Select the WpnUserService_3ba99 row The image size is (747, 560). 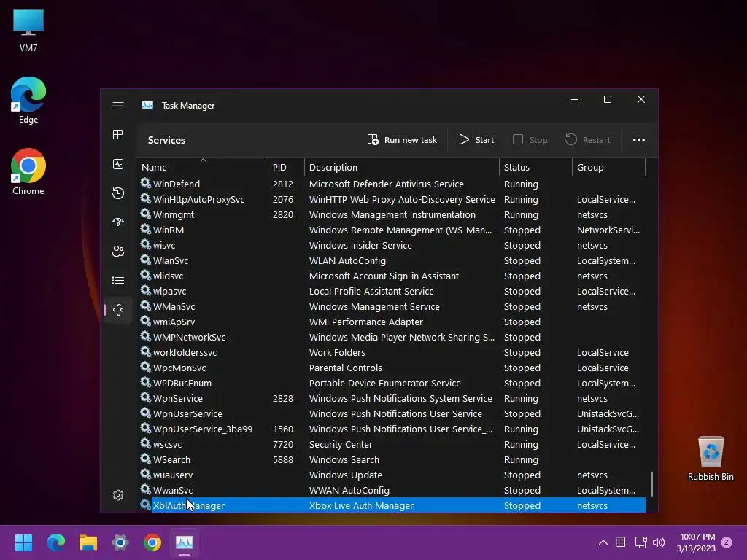coord(392,429)
